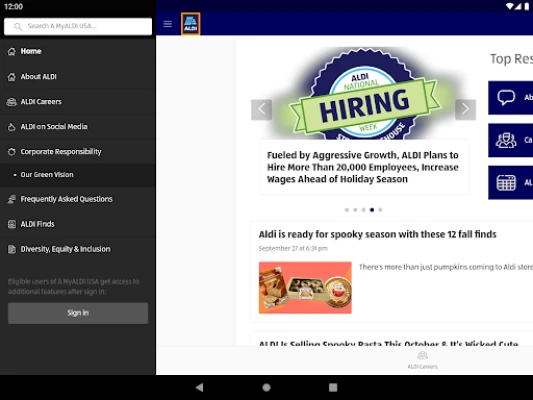533x400 pixels.
Task: Open the people group resource tile
Action: pyautogui.click(x=511, y=140)
